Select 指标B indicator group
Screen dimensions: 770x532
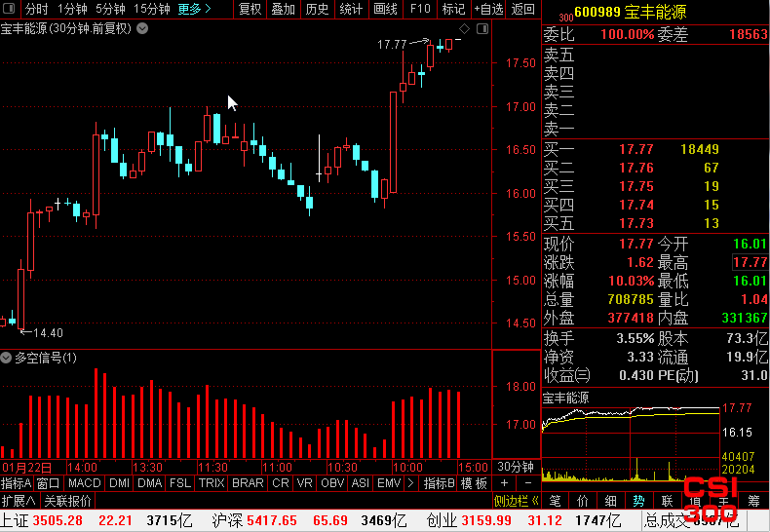(x=439, y=483)
